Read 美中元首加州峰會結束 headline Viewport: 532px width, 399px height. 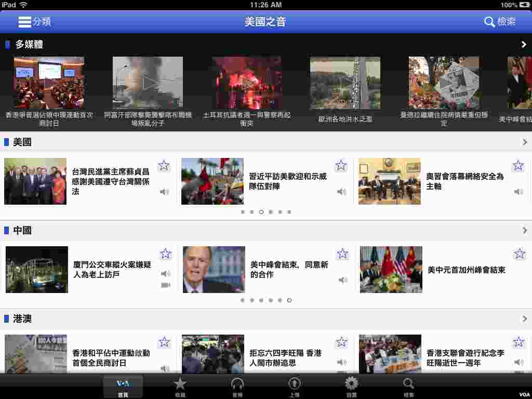click(x=466, y=270)
